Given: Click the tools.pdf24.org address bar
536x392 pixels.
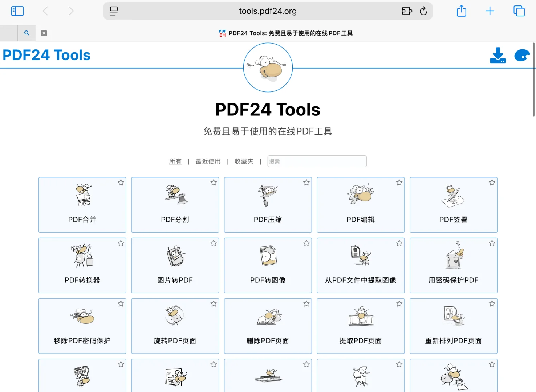Looking at the screenshot, I should (268, 11).
